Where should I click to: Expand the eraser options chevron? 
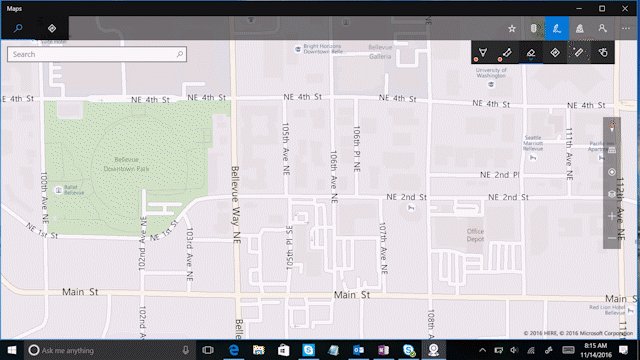531,60
